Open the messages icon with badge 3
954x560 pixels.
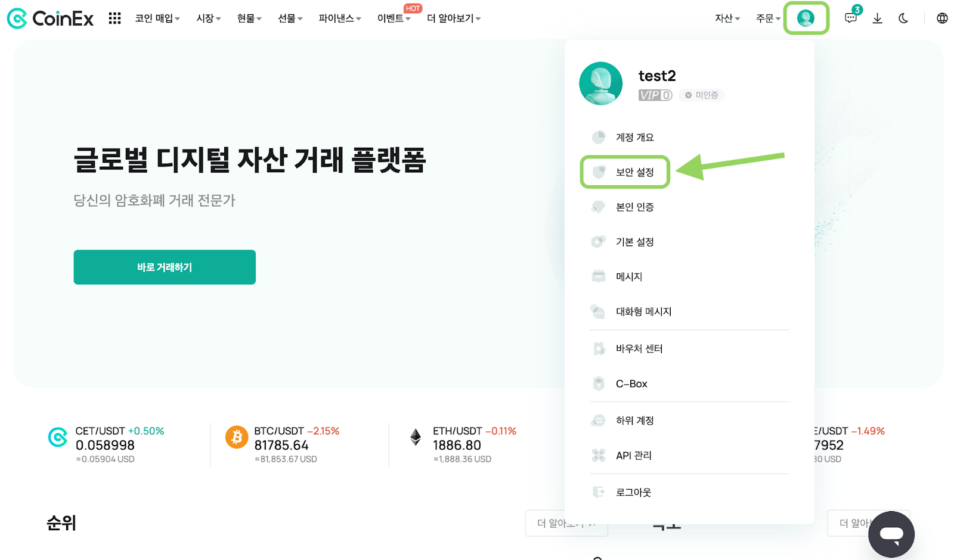coord(851,17)
